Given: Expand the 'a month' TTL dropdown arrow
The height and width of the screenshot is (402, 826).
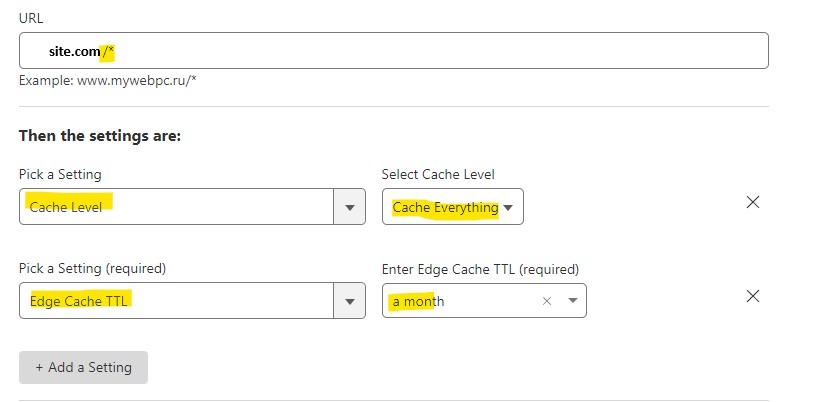Looking at the screenshot, I should [x=573, y=301].
